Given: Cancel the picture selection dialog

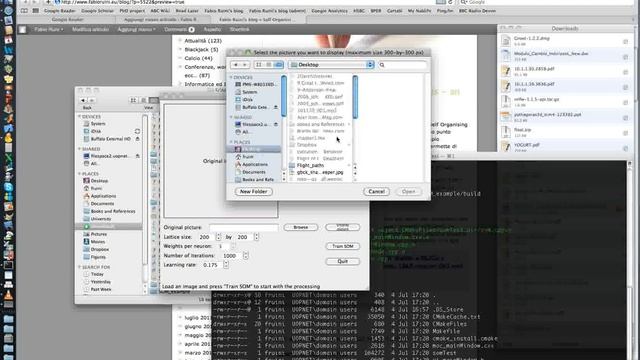Looking at the screenshot, I should (376, 191).
